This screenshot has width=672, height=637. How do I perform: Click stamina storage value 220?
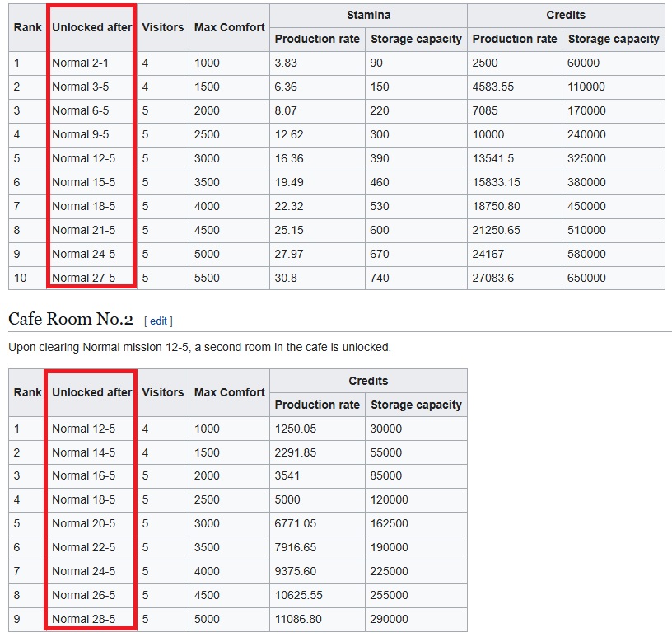[x=380, y=110]
